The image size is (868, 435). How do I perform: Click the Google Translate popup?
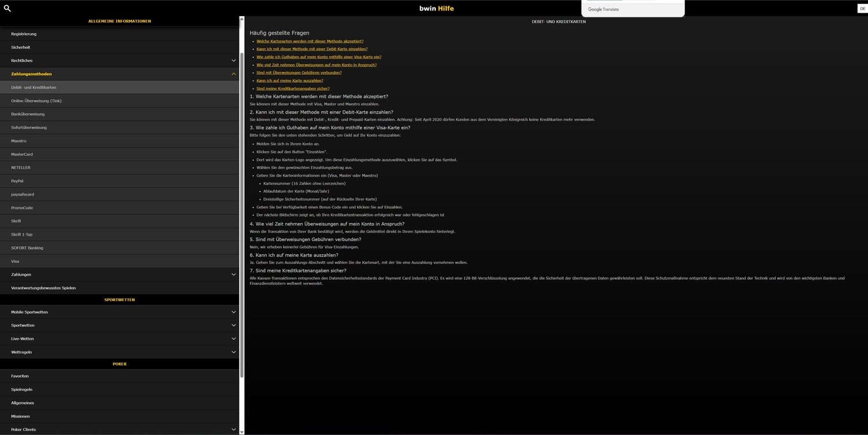pyautogui.click(x=633, y=8)
